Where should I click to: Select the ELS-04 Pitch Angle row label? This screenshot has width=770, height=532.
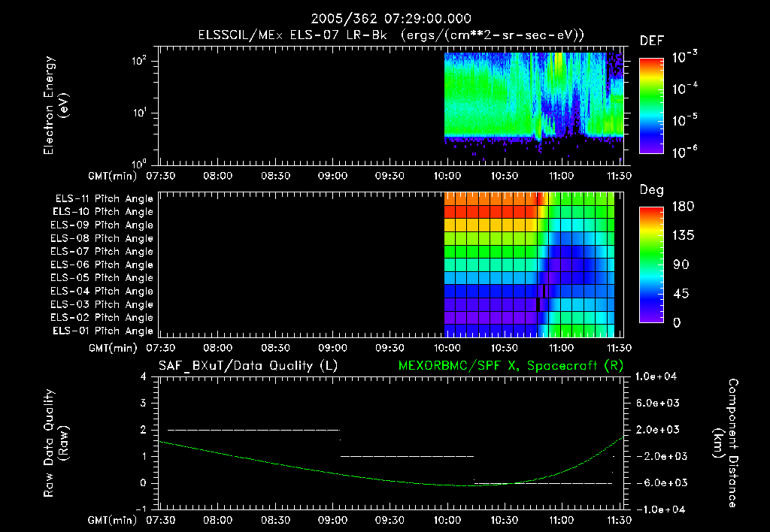tap(102, 291)
